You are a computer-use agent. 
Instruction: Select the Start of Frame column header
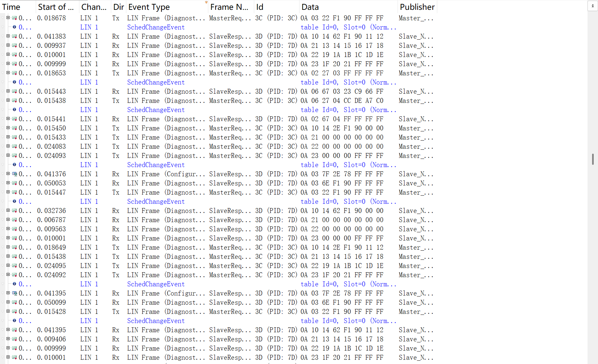point(56,7)
